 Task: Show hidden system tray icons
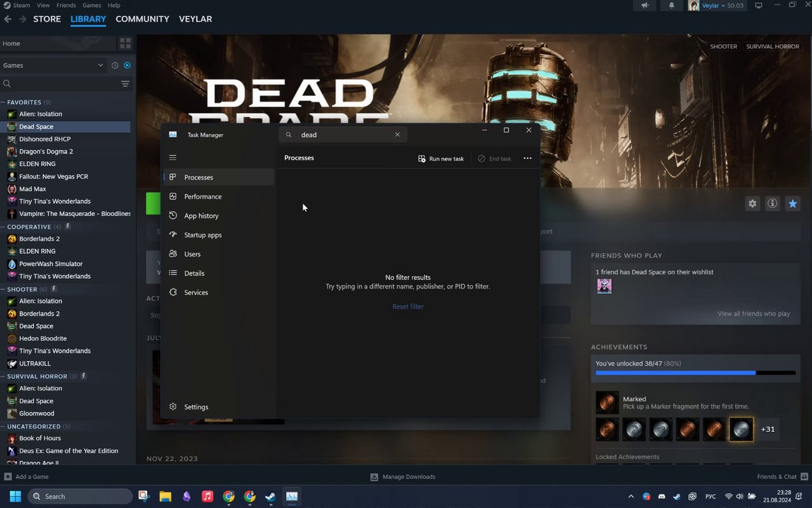pos(631,497)
